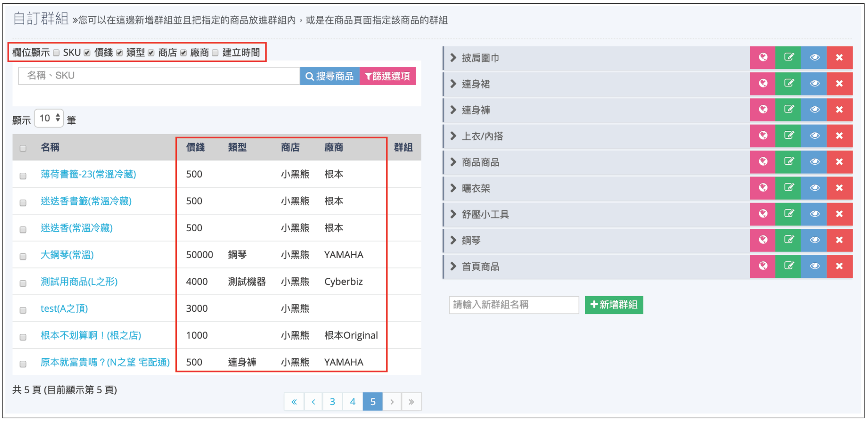Click the pink globe icon for 曬衣架
The width and height of the screenshot is (868, 421).
pos(763,188)
